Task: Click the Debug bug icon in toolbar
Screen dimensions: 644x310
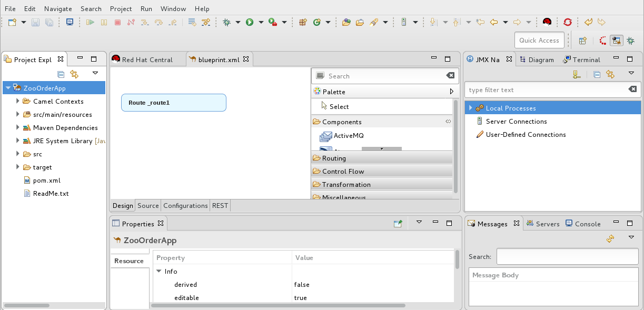Action: click(226, 22)
